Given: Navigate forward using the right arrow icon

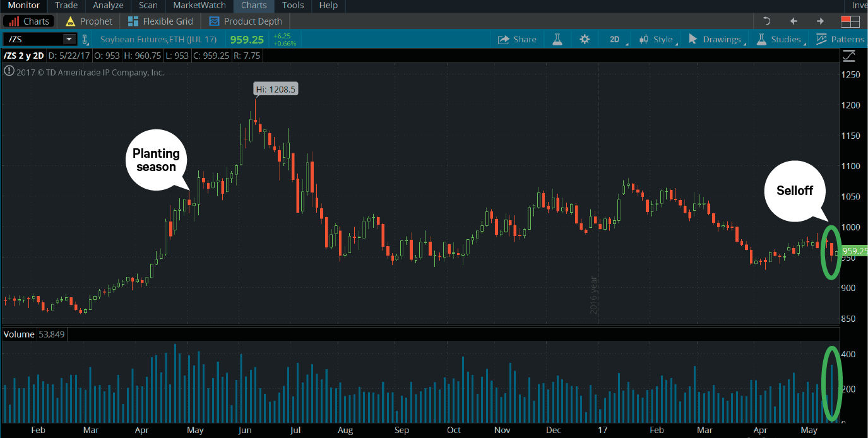Looking at the screenshot, I should [x=820, y=20].
